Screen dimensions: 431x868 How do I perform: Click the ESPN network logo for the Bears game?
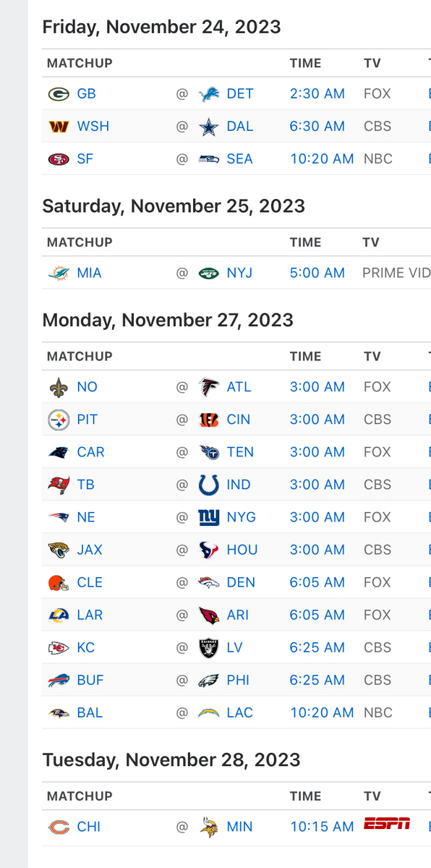coord(388,823)
